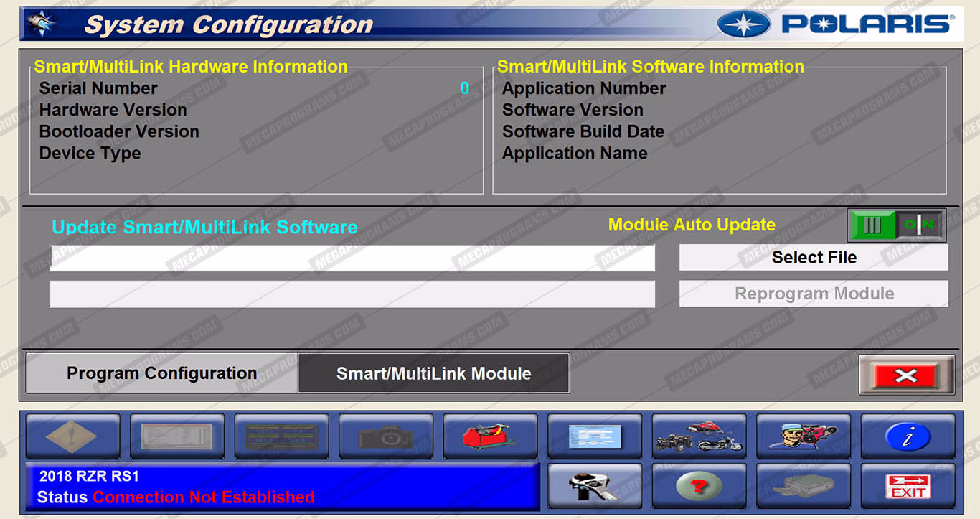Viewport: 980px width, 519px height.
Task: Click the Select File button
Action: click(814, 257)
